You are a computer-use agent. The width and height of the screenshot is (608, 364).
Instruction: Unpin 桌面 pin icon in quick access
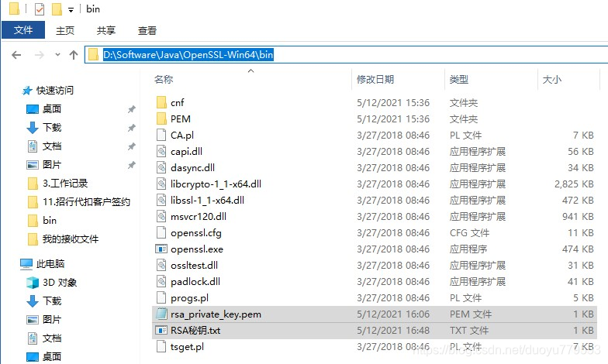[132, 109]
